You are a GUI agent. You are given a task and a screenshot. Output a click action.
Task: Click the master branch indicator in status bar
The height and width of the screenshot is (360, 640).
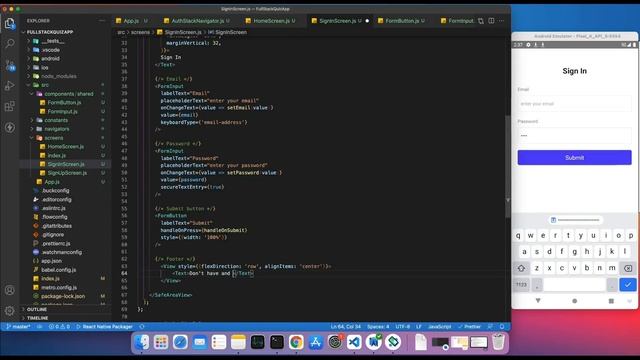19,327
